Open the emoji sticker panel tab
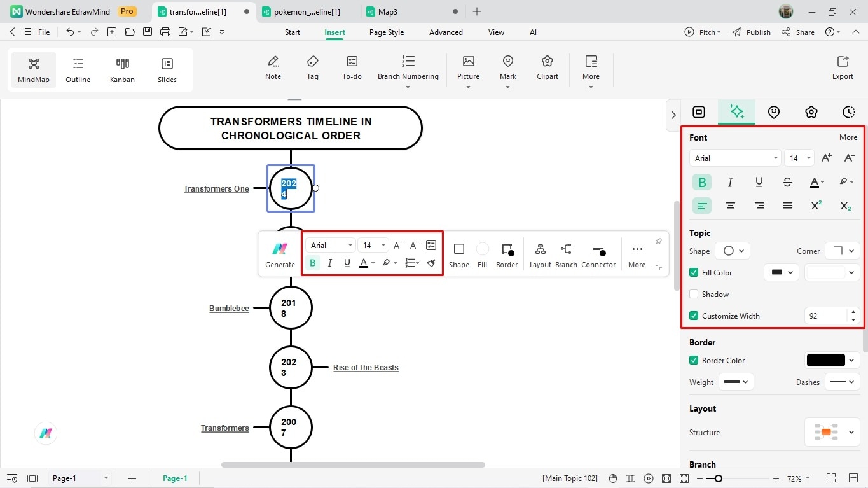 pos(774,112)
